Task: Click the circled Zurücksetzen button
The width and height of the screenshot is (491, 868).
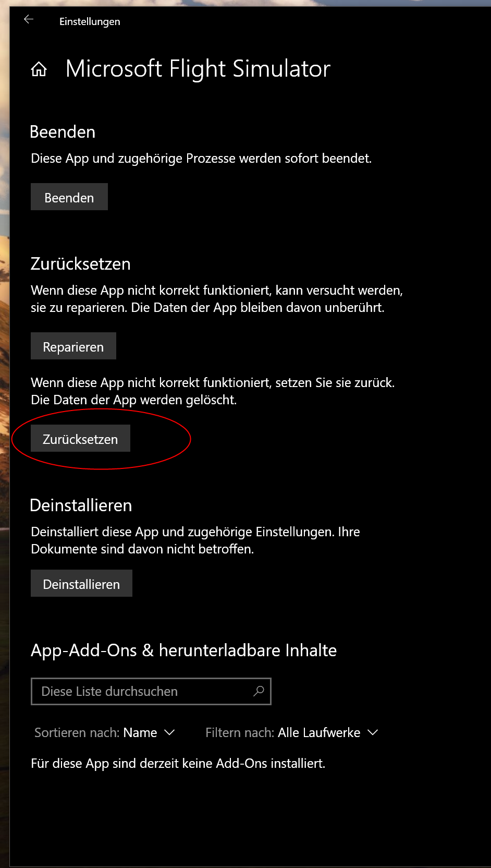Action: pos(80,439)
